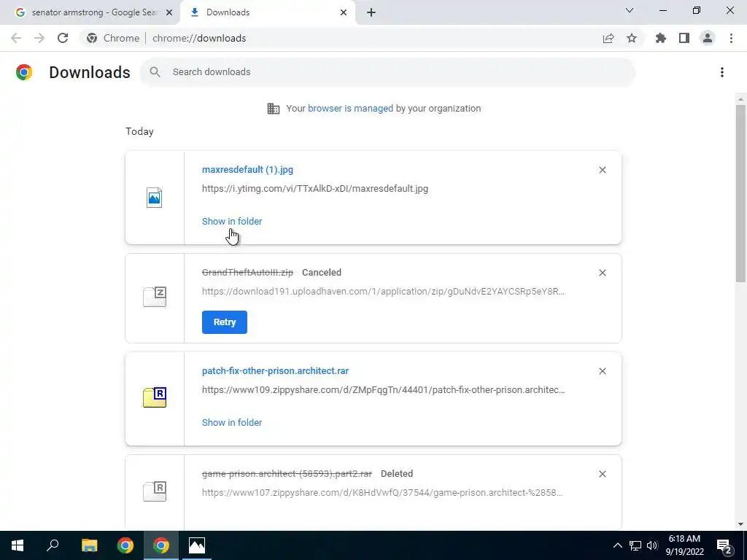Close the Downloads tab
The image size is (747, 560).
click(x=344, y=12)
